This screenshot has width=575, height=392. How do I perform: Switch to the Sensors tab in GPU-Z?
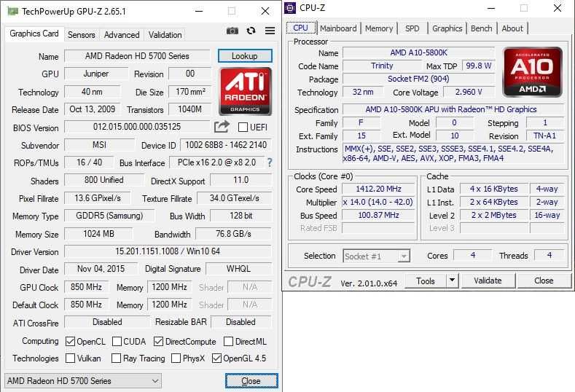82,35
